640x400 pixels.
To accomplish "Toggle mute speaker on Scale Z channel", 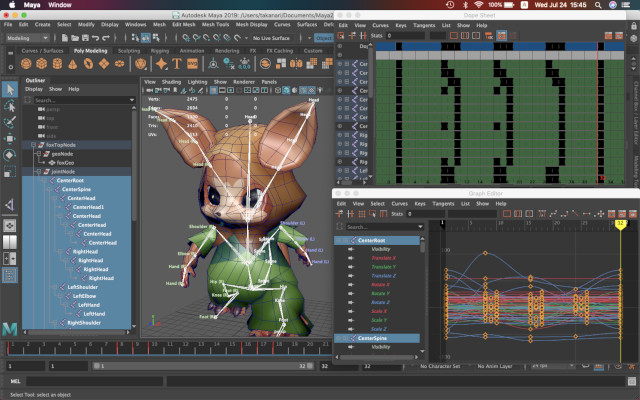I will (351, 329).
